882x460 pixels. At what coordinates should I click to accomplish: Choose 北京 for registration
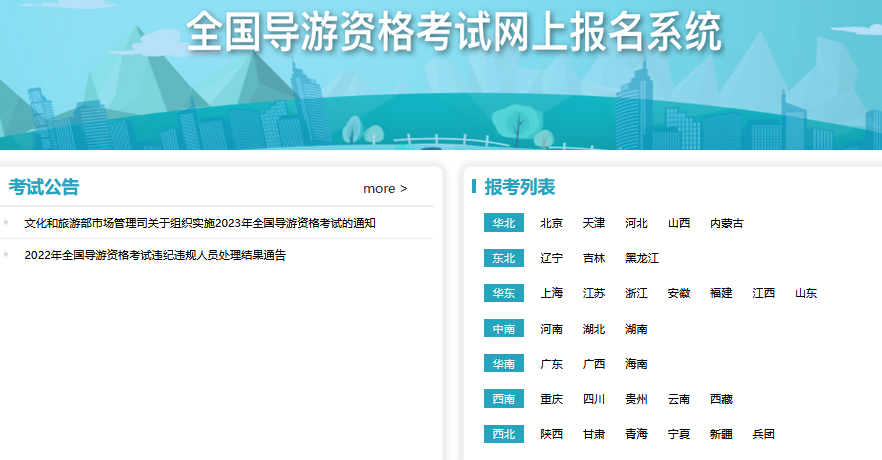551,223
